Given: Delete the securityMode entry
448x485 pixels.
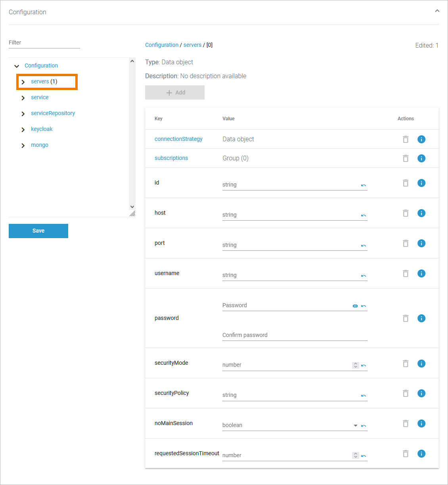Looking at the screenshot, I should tap(405, 364).
